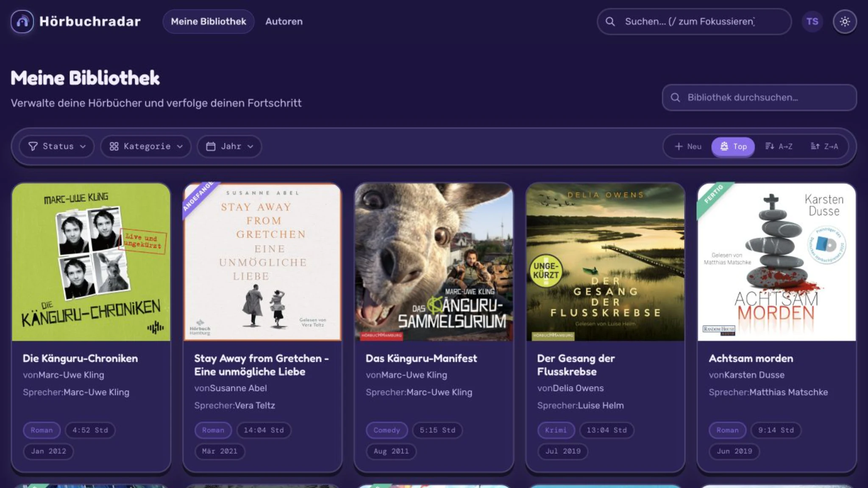Viewport: 868px width, 488px height.
Task: Open the TS user profile avatar
Action: click(812, 22)
